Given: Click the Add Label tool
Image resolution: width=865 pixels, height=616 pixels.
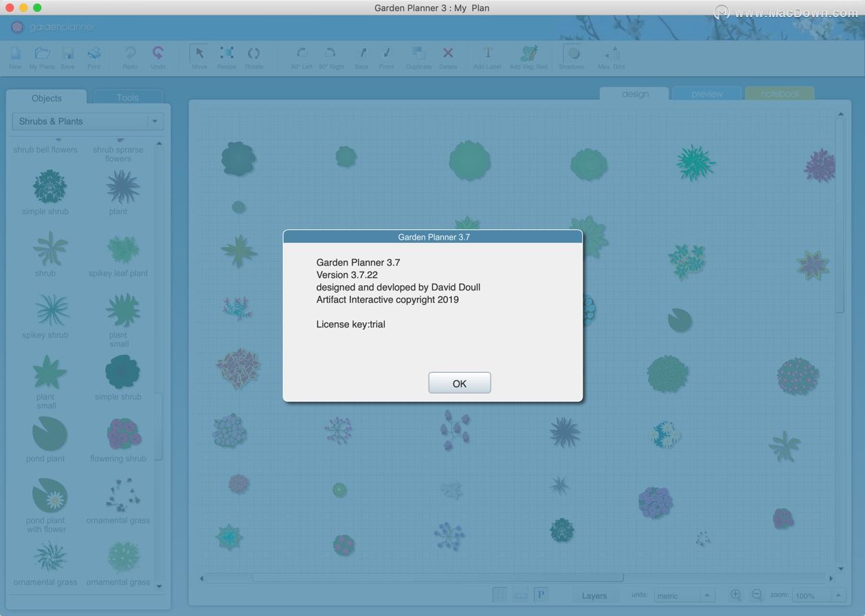Looking at the screenshot, I should (488, 53).
